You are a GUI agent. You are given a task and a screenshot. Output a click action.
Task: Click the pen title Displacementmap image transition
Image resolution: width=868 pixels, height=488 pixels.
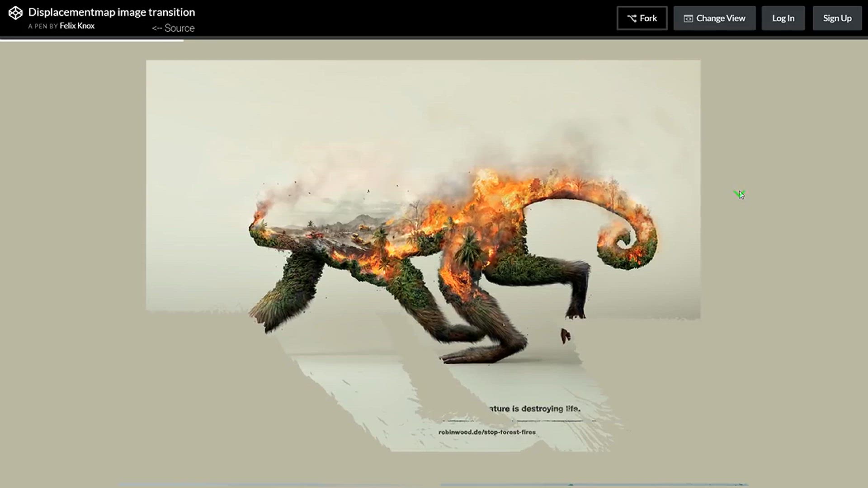[x=112, y=12]
